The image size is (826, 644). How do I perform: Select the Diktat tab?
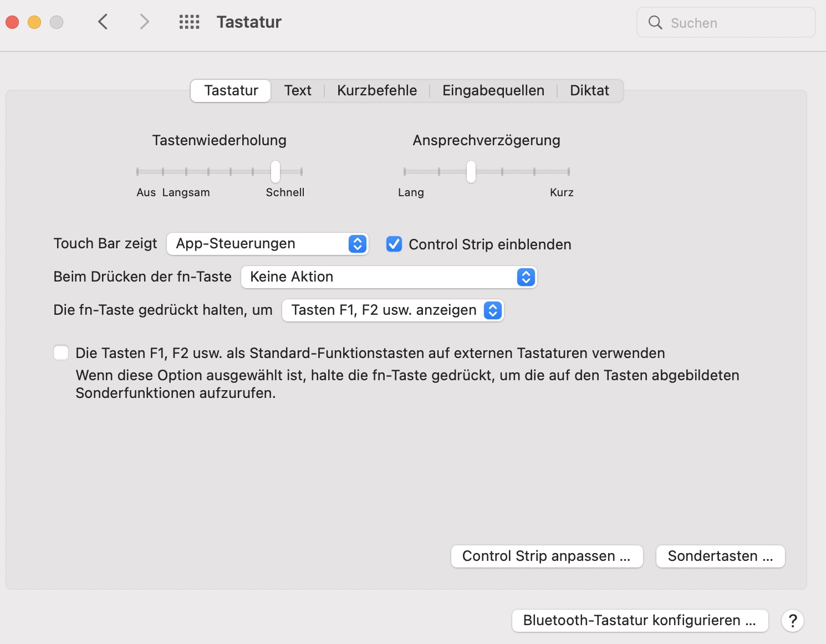pyautogui.click(x=589, y=91)
